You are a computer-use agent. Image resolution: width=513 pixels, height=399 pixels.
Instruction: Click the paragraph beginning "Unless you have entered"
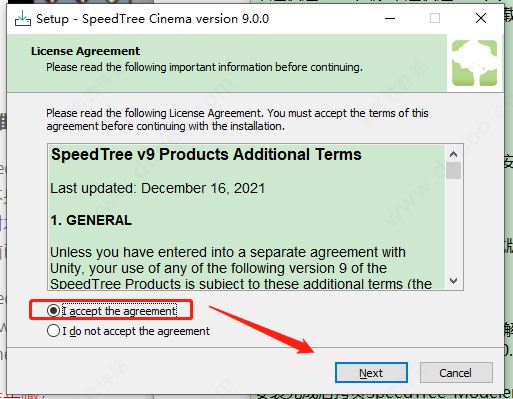click(x=241, y=268)
